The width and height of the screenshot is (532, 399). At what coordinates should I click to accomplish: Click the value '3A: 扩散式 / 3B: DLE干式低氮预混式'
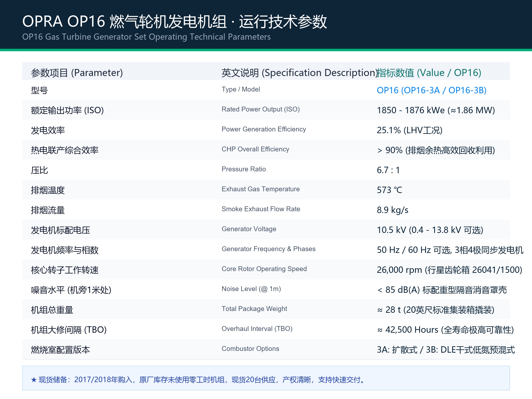pos(446,350)
